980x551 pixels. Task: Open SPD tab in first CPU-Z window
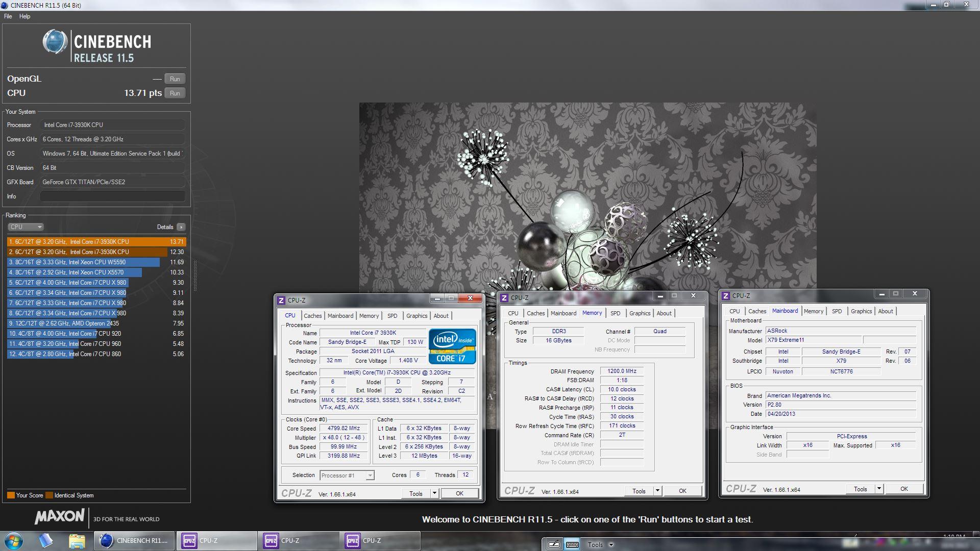point(392,316)
